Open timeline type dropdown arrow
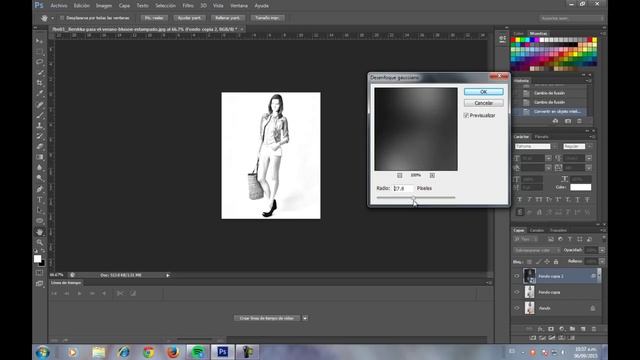The image size is (640, 360). [x=305, y=318]
